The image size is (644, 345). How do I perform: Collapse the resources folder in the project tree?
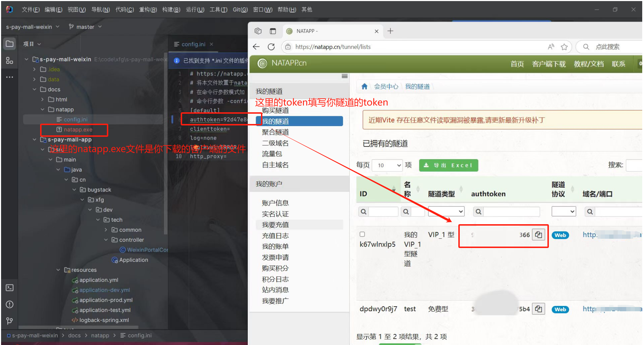tap(58, 270)
